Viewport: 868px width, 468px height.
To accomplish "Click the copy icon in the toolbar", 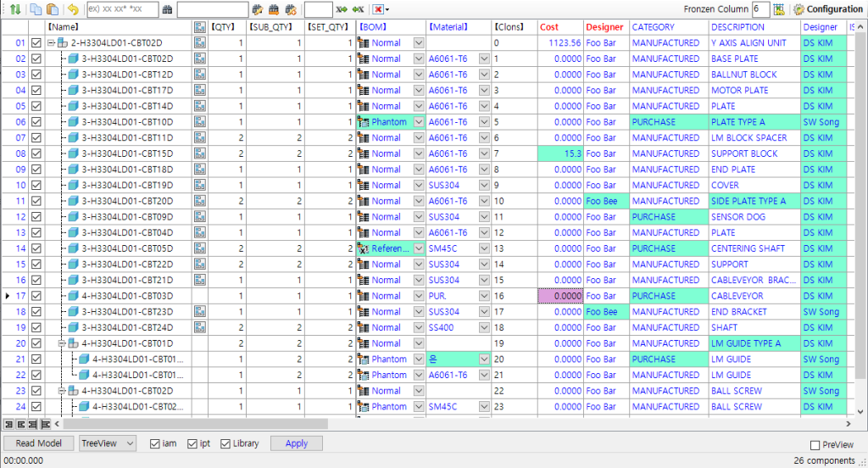I will [x=36, y=9].
